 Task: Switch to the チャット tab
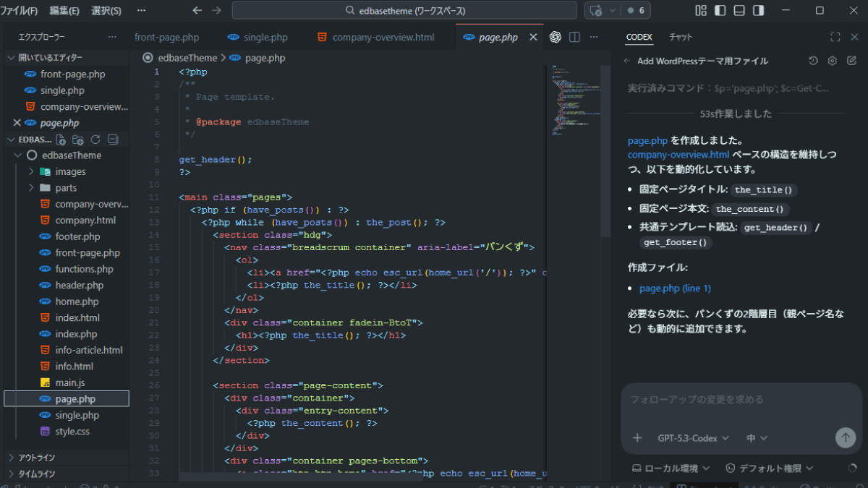pos(681,38)
